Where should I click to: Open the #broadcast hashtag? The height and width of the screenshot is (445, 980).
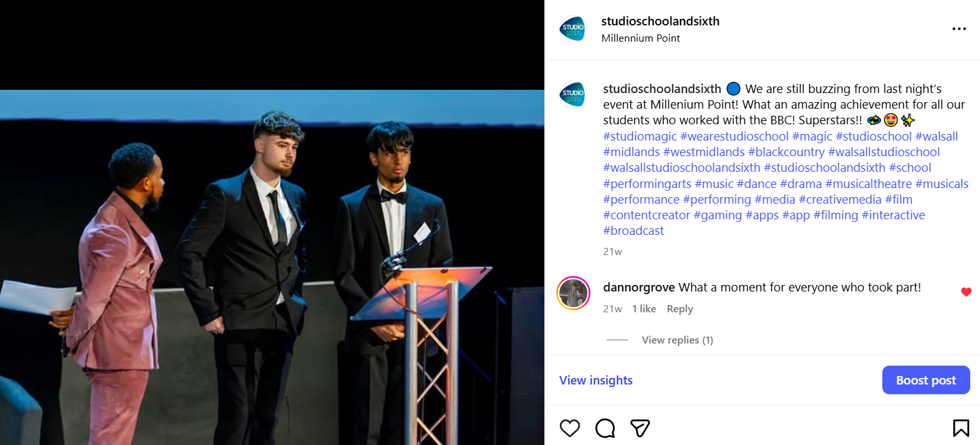tap(634, 231)
